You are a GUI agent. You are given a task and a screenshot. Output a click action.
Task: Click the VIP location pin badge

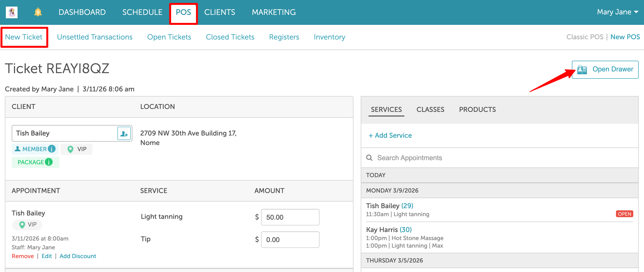pyautogui.click(x=77, y=149)
